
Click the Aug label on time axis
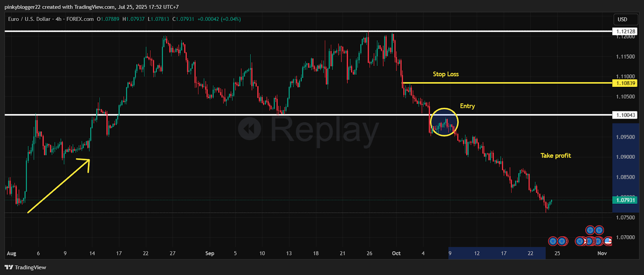click(11, 253)
